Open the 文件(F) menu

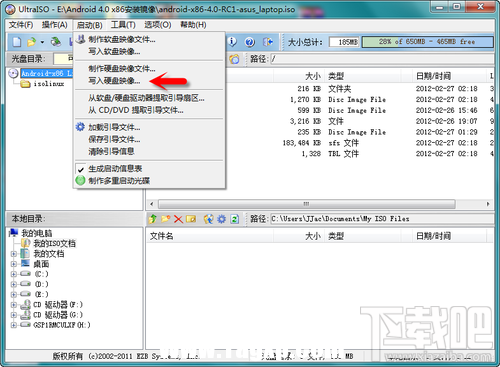click(21, 25)
